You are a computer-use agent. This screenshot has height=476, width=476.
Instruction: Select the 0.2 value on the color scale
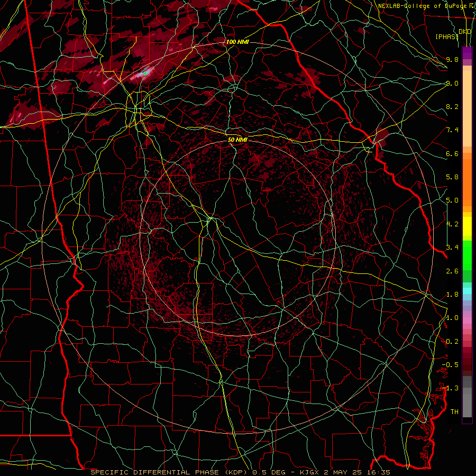click(x=452, y=342)
